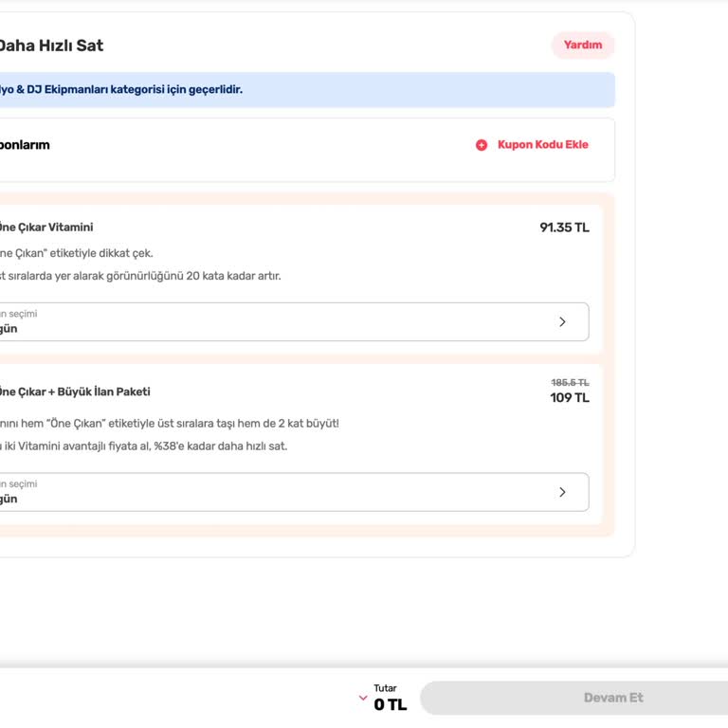This screenshot has height=728, width=728.
Task: Click the 109 TL discounted price
Action: pyautogui.click(x=570, y=398)
